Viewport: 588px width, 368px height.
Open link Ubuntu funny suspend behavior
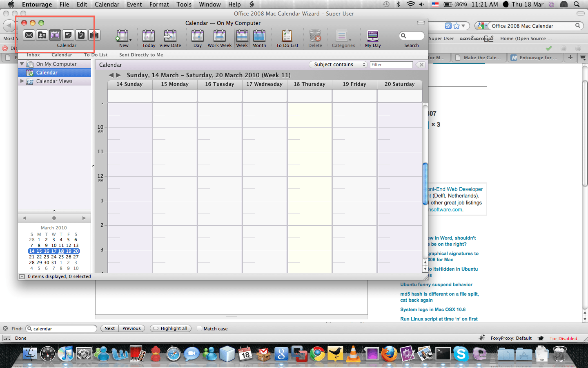[436, 285]
